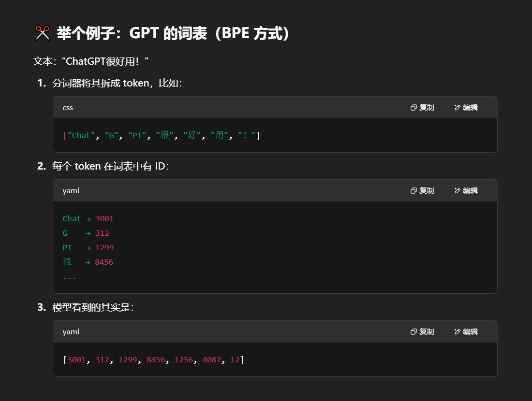Click the 'css' language label
The height and width of the screenshot is (401, 532).
click(68, 108)
